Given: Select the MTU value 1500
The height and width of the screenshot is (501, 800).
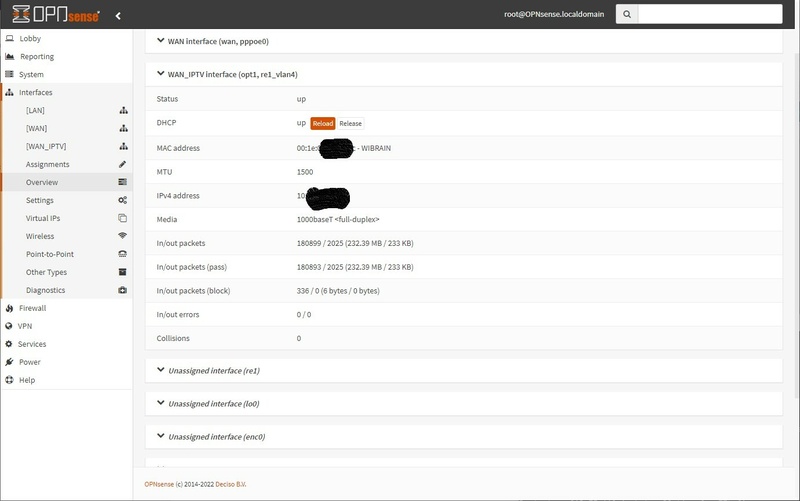Looking at the screenshot, I should [x=305, y=172].
